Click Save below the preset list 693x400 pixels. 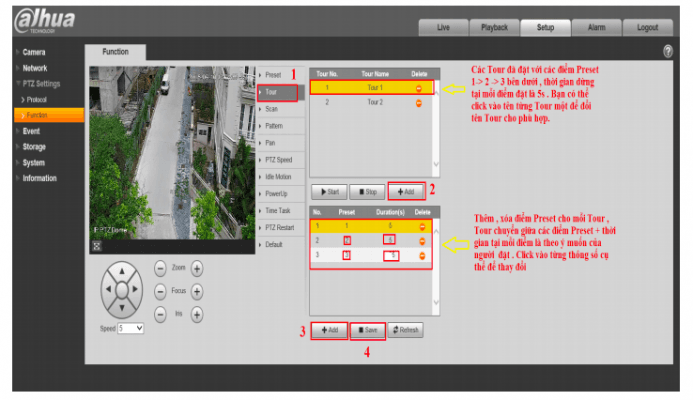(x=367, y=329)
